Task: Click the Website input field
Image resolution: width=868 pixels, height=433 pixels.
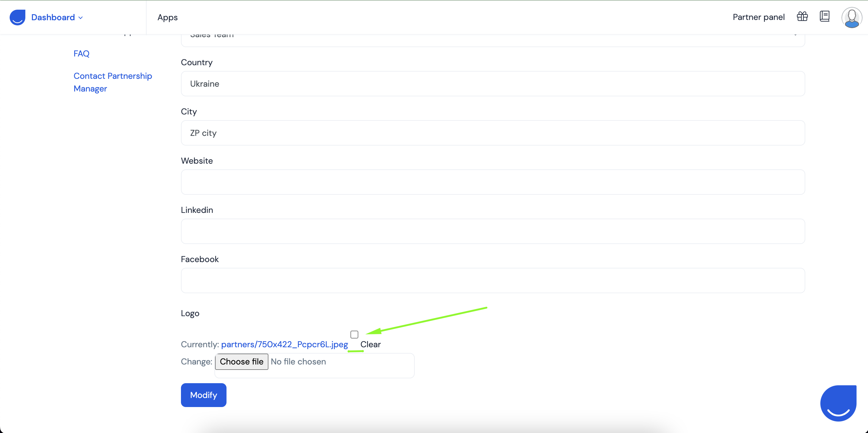Action: (x=493, y=182)
